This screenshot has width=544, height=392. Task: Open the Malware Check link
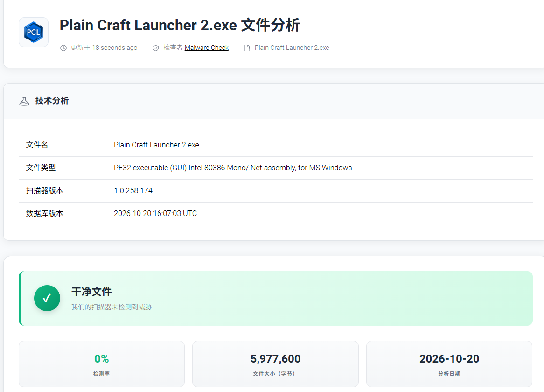click(206, 48)
